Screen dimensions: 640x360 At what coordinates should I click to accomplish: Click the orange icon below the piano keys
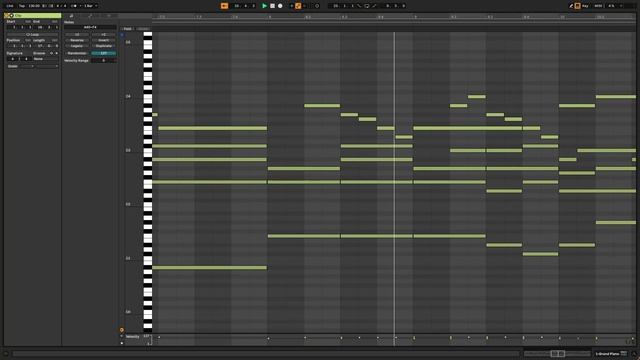122,329
